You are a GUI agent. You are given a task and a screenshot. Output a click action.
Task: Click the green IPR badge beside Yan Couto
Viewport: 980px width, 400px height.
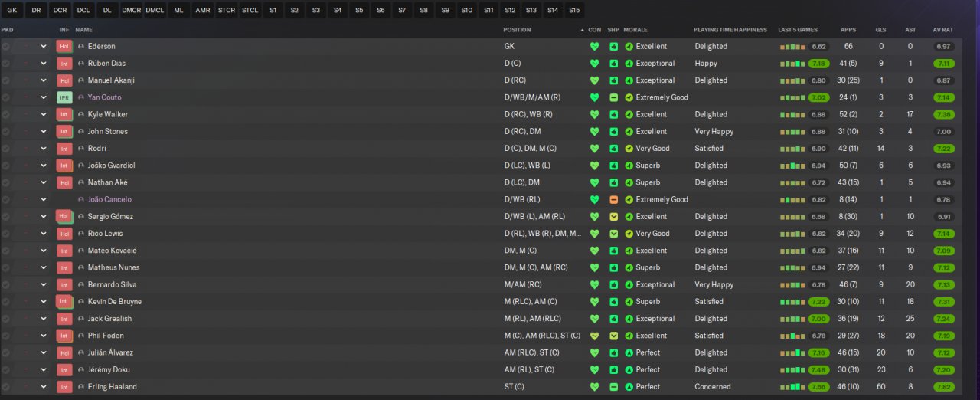click(64, 97)
